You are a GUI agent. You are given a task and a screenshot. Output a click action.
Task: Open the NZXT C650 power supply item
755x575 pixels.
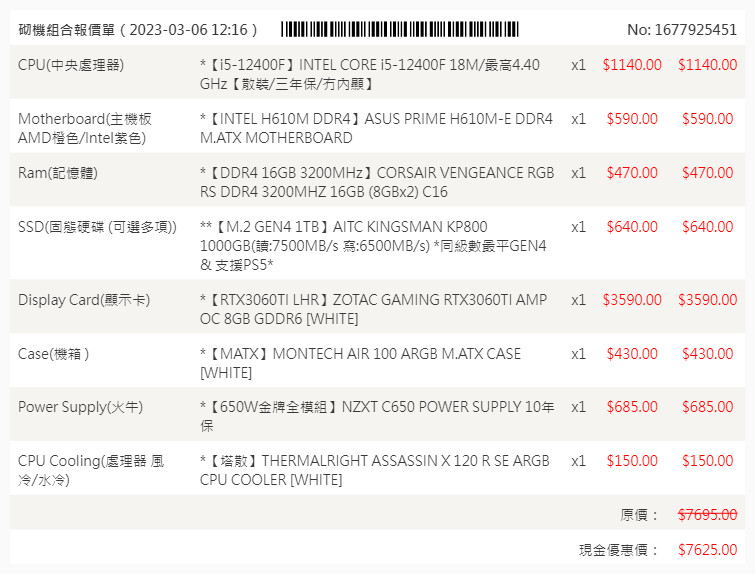pyautogui.click(x=375, y=416)
